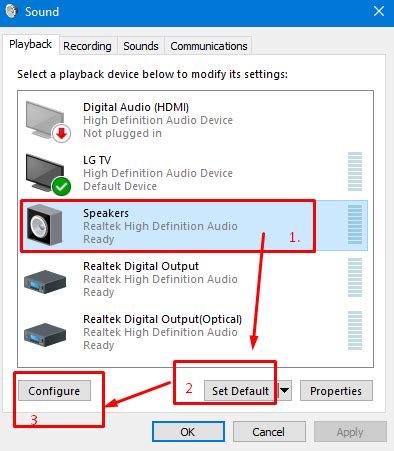Click the Sound speaker icon in title bar
This screenshot has height=451, width=394.
[11, 11]
